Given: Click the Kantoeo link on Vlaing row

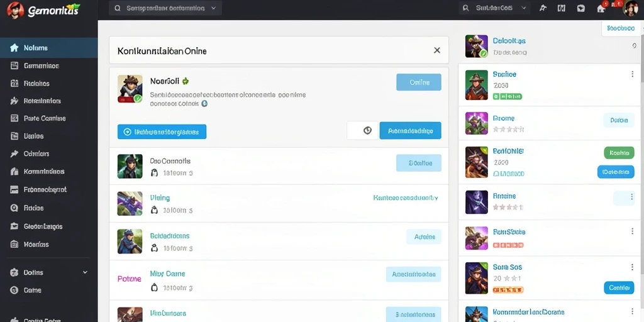Looking at the screenshot, I should tap(406, 198).
